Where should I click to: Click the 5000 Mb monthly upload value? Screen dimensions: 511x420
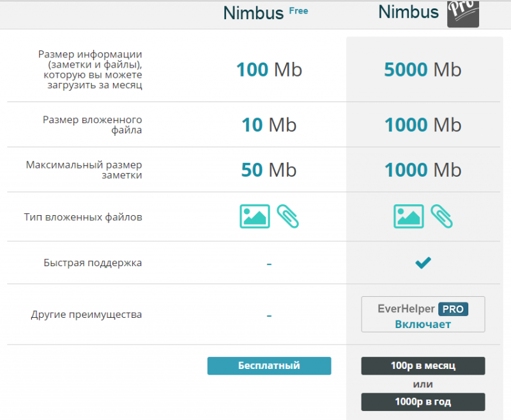[x=422, y=70]
